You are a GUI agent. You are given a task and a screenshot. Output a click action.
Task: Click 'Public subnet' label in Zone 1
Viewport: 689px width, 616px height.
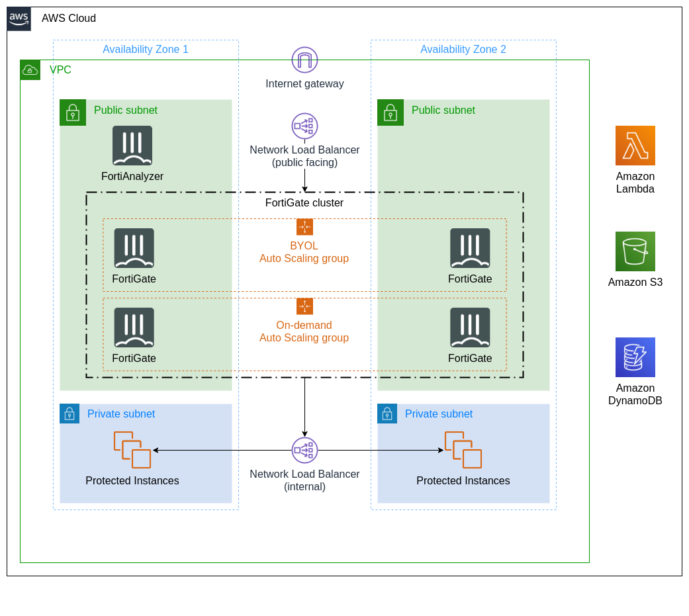(x=126, y=110)
